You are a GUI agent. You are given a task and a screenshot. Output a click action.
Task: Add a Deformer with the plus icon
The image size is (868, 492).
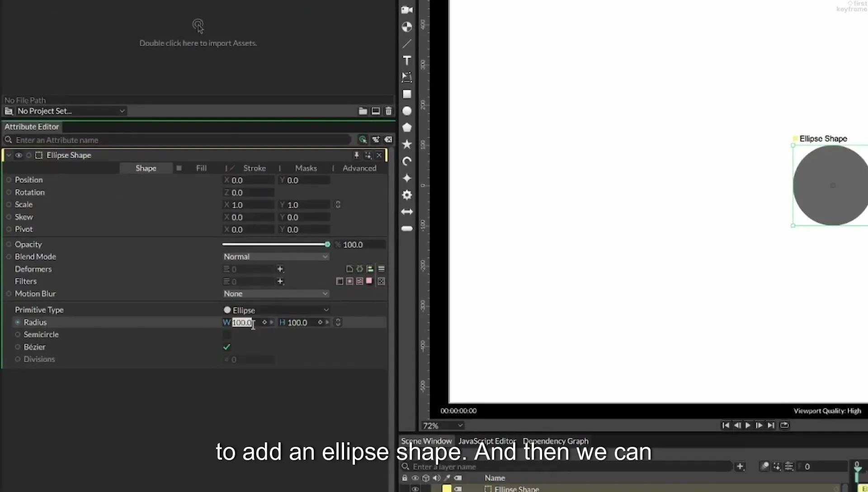(280, 269)
